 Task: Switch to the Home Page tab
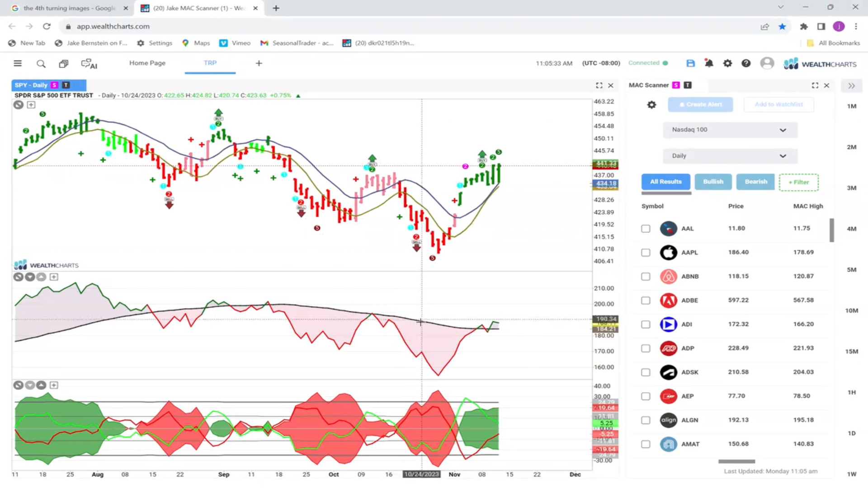tap(147, 63)
